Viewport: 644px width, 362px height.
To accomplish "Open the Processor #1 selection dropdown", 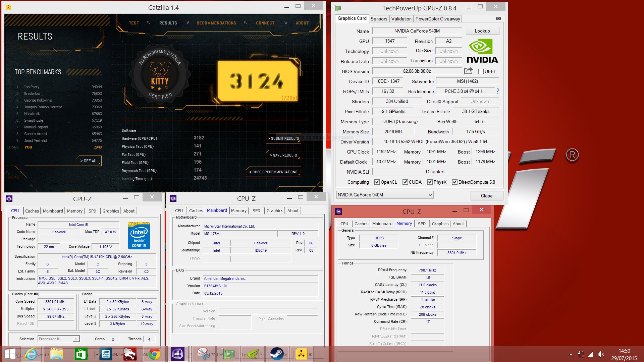I will coord(59,339).
